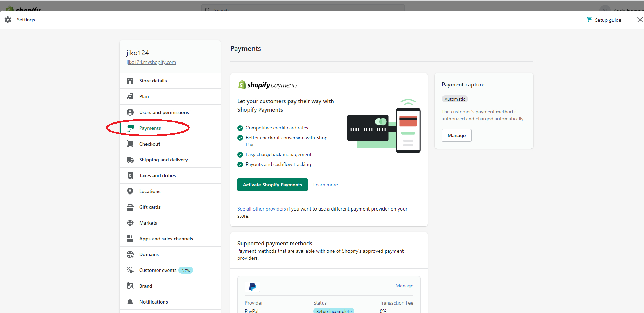
Task: Click the Apps and sales channels icon
Action: 130,239
